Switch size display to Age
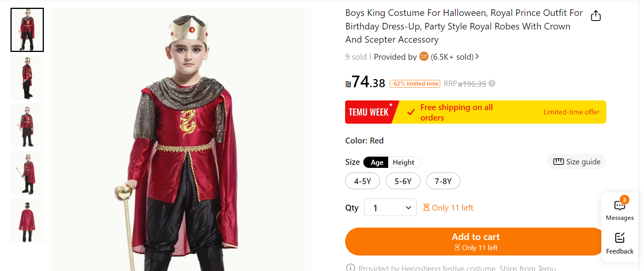This screenshot has height=271, width=644. (377, 162)
